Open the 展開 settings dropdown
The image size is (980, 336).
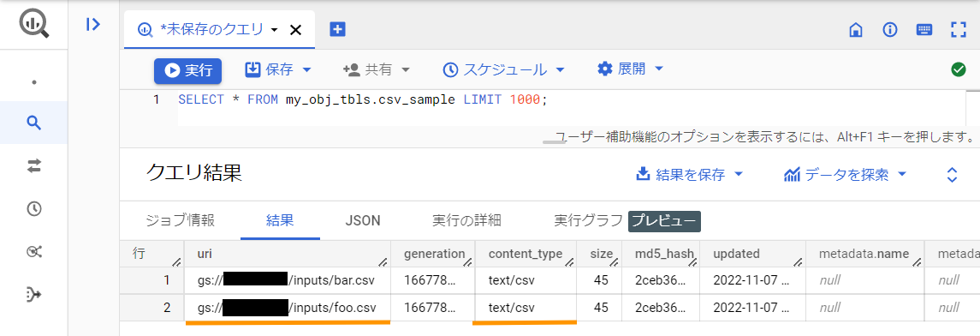[x=630, y=69]
